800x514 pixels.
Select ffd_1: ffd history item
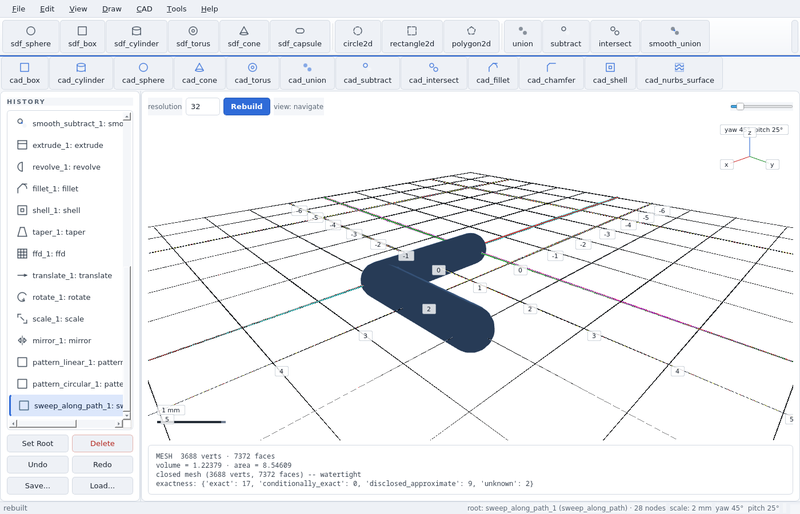[66, 254]
